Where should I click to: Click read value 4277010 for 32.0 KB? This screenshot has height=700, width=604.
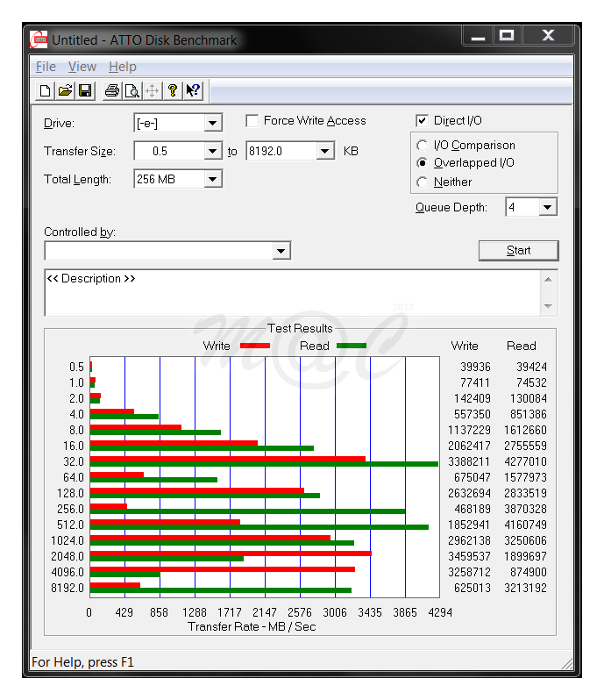click(525, 461)
